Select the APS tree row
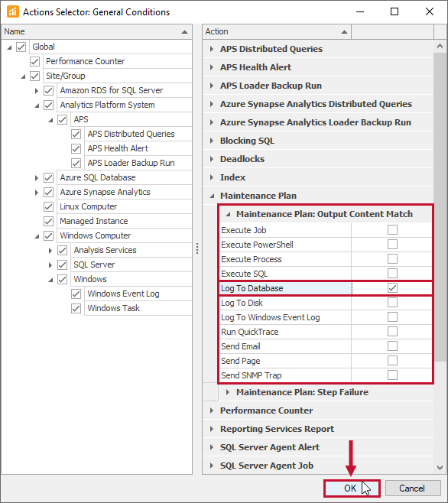This screenshot has height=503, width=448. [131, 119]
